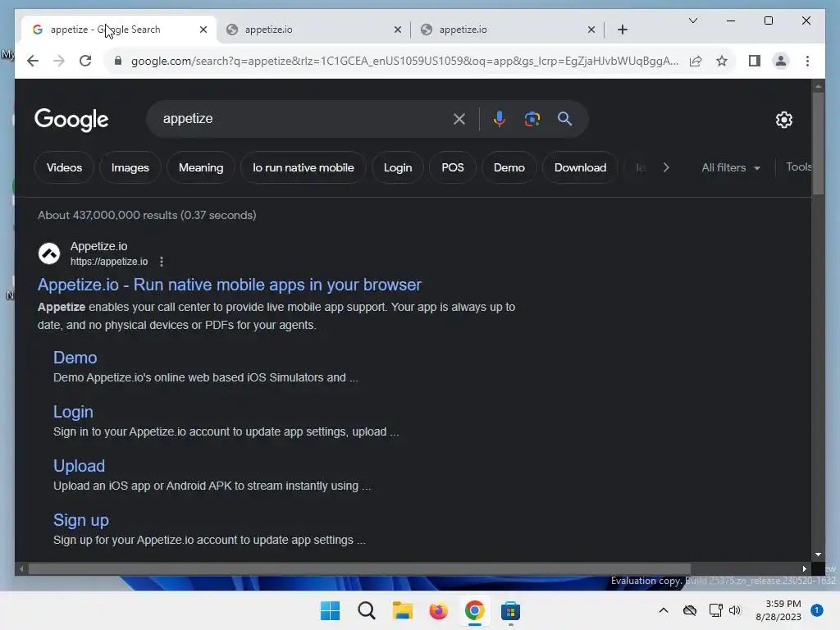This screenshot has width=840, height=630.
Task: View site information via the padlock icon
Action: [118, 61]
